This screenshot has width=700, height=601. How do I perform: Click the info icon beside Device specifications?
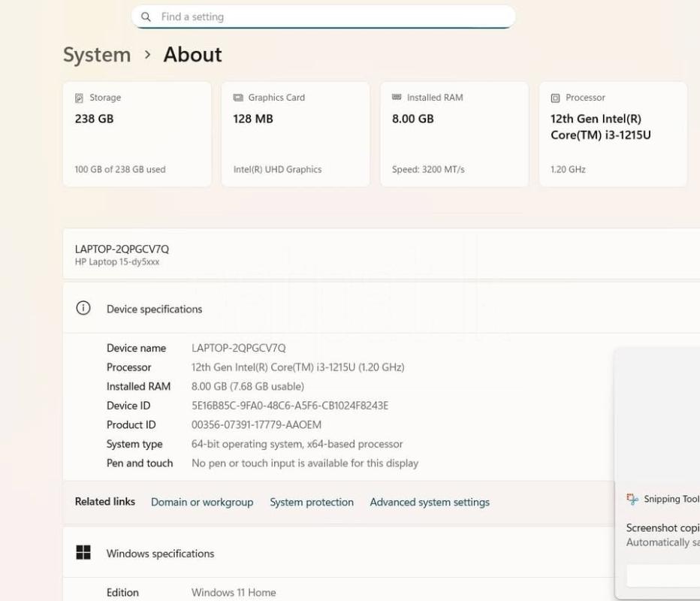point(83,308)
